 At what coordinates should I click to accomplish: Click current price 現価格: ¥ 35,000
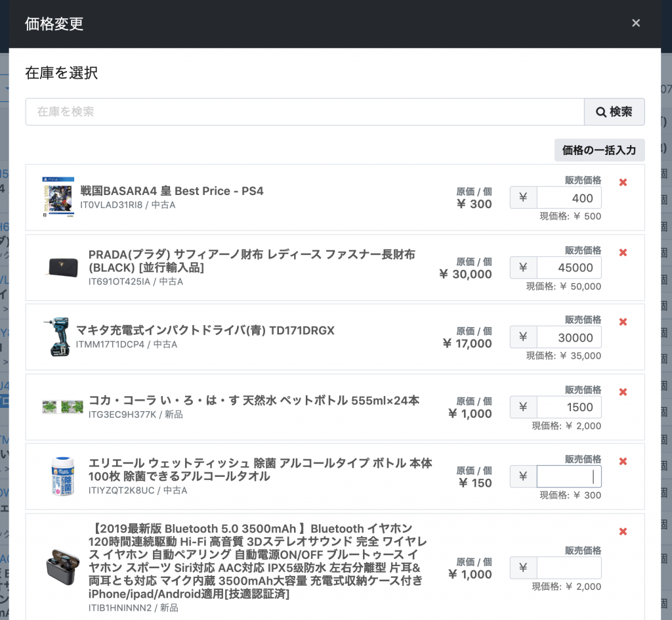(x=564, y=356)
